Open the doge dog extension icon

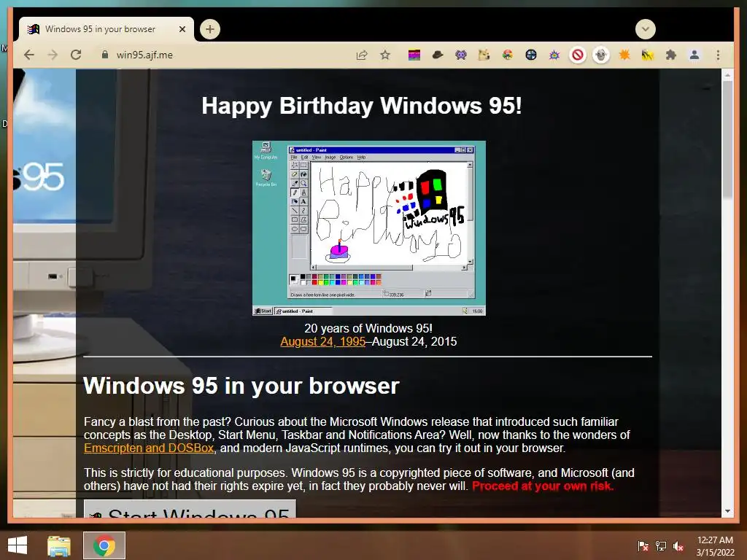(x=484, y=55)
